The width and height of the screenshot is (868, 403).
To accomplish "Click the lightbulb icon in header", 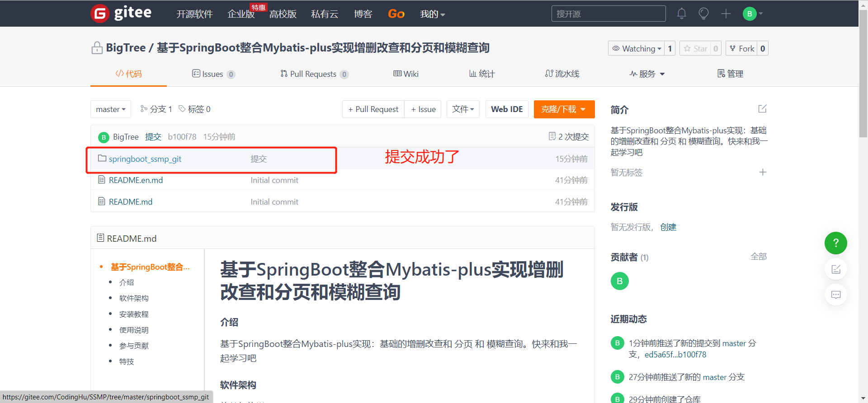I will pyautogui.click(x=703, y=14).
